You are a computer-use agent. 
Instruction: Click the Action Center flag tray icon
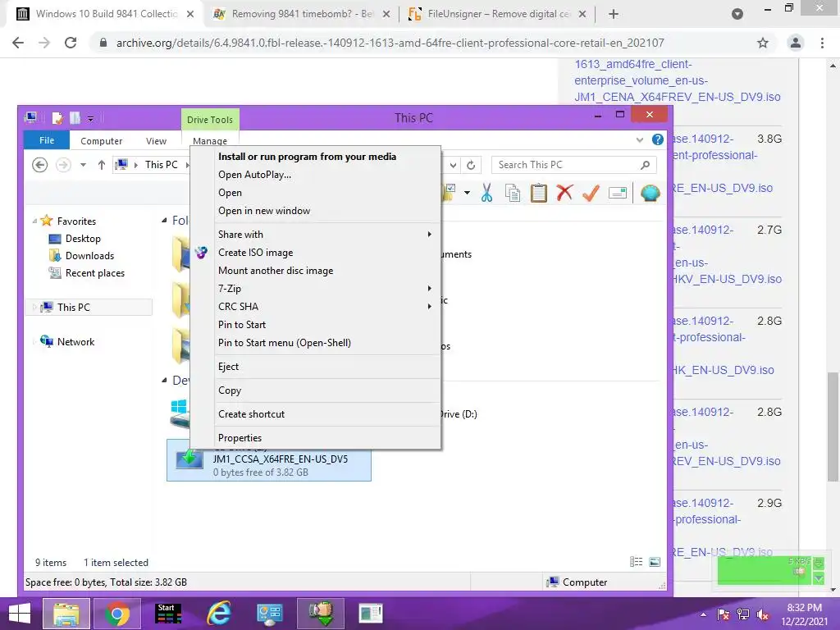tap(724, 614)
